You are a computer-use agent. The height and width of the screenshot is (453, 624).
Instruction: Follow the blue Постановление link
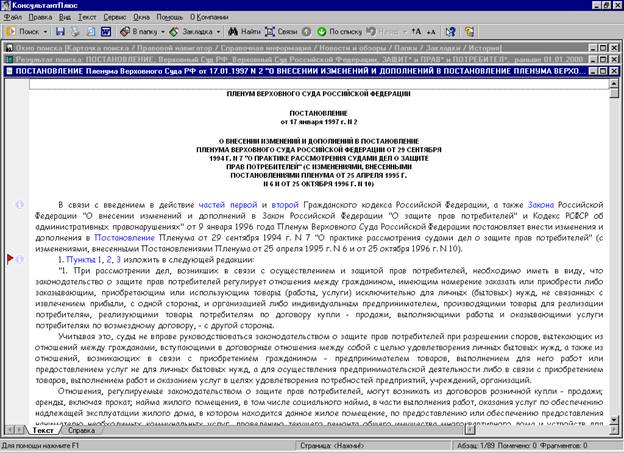click(x=124, y=238)
